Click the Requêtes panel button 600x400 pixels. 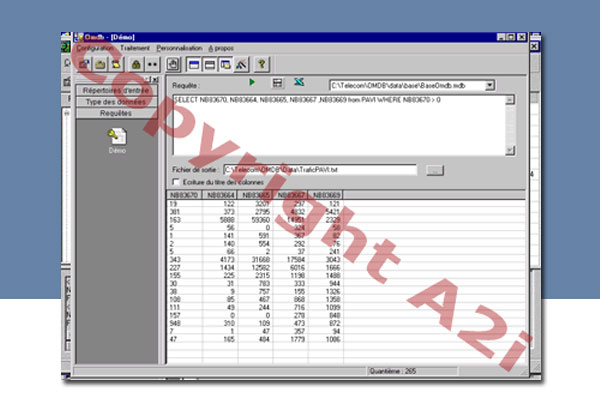115,113
